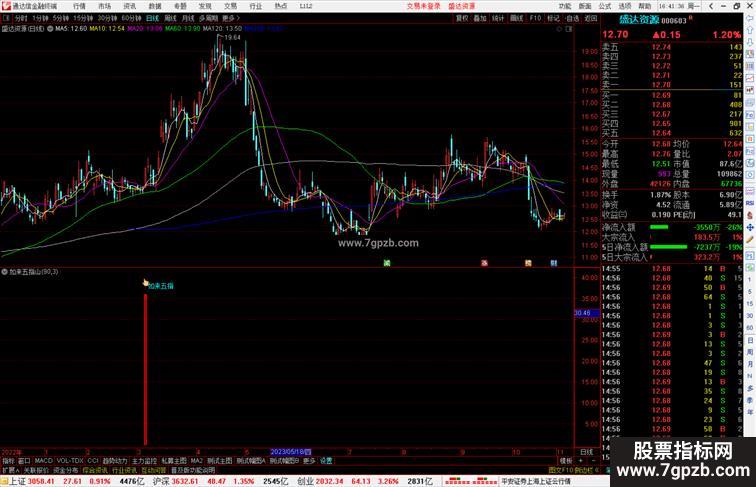Screen dimensions: 756x487
Task: Click the 返回 button
Action: pos(590,18)
